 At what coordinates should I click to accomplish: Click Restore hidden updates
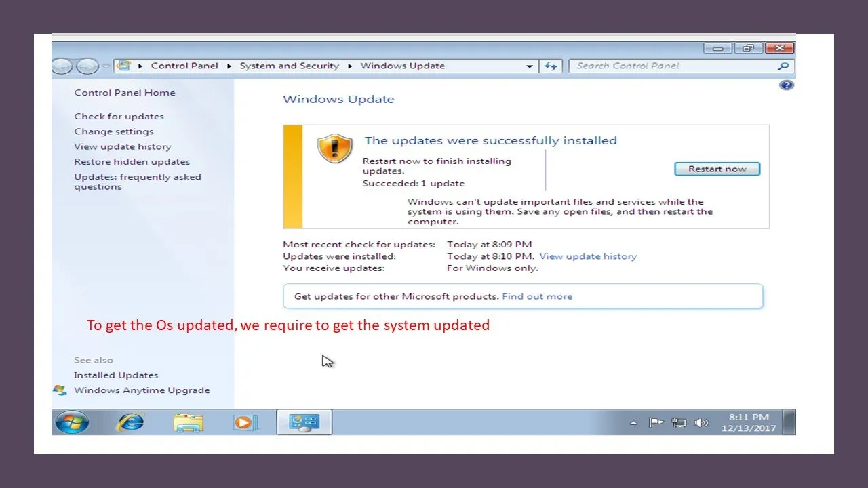pyautogui.click(x=132, y=161)
